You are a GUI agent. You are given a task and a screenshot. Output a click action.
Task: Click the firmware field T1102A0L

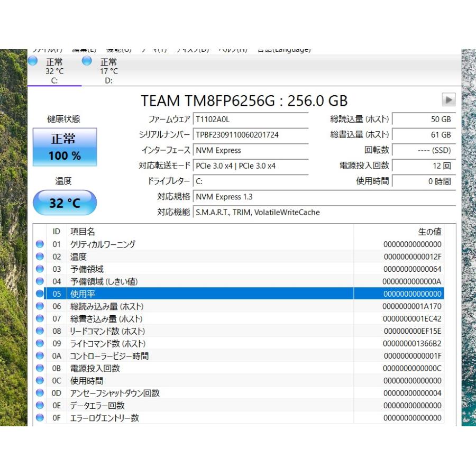(x=251, y=119)
